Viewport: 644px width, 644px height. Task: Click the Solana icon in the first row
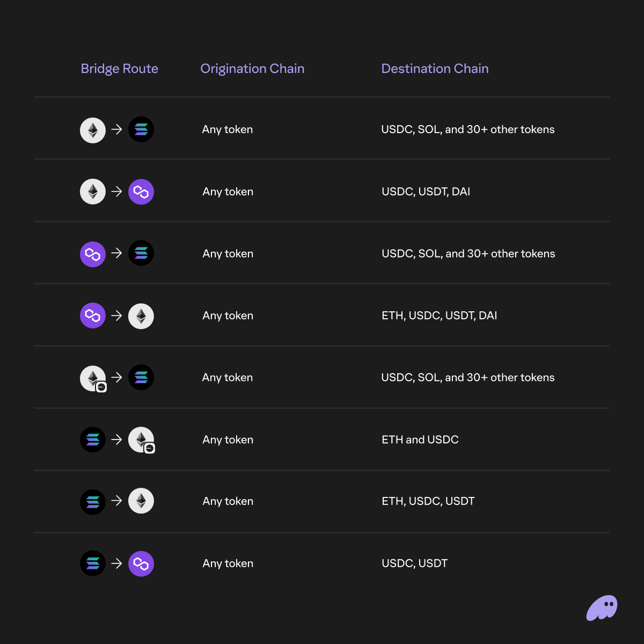point(141,130)
